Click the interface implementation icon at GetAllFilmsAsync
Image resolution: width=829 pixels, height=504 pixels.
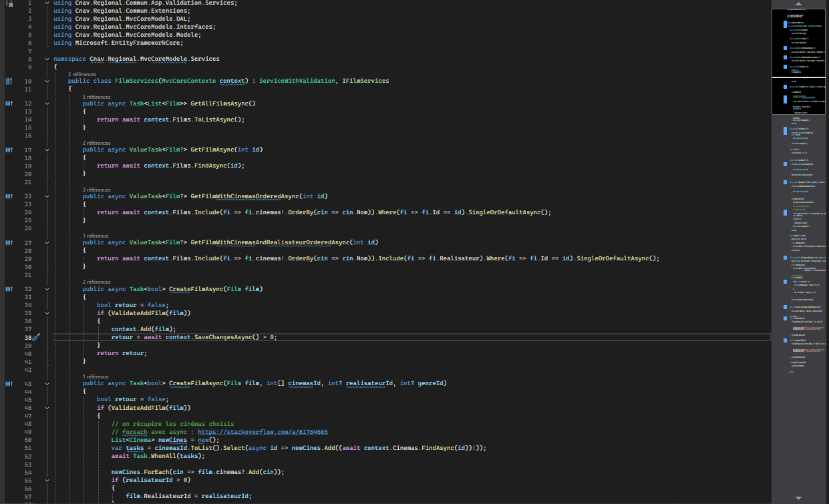coord(9,103)
